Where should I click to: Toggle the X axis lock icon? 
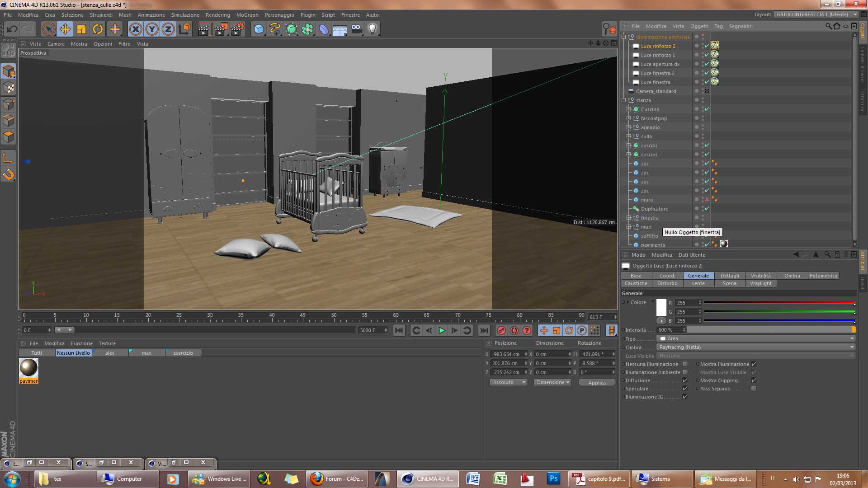(x=135, y=29)
